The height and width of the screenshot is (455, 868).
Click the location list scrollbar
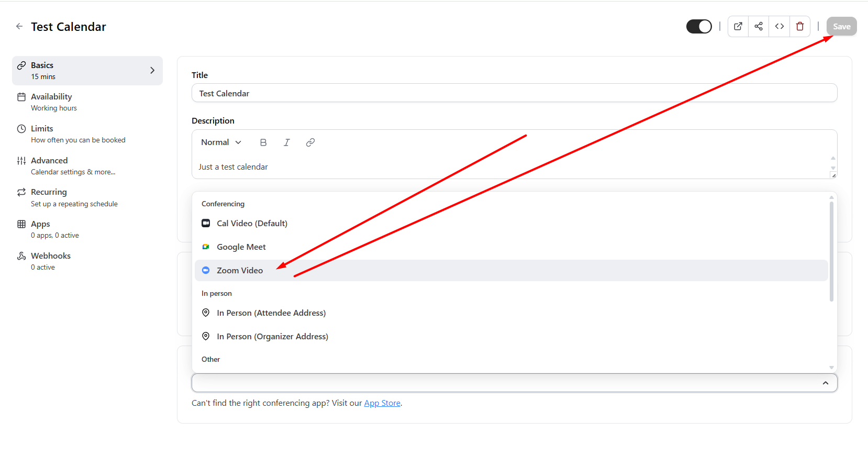(x=831, y=252)
